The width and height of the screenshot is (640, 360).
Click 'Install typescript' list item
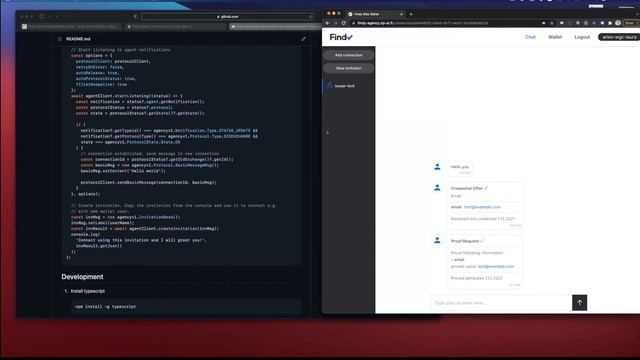pyautogui.click(x=87, y=291)
